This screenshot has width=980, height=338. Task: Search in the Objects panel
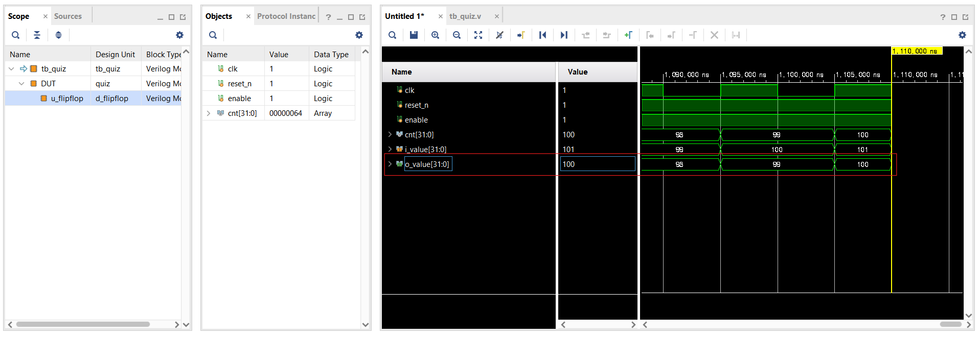tap(213, 35)
